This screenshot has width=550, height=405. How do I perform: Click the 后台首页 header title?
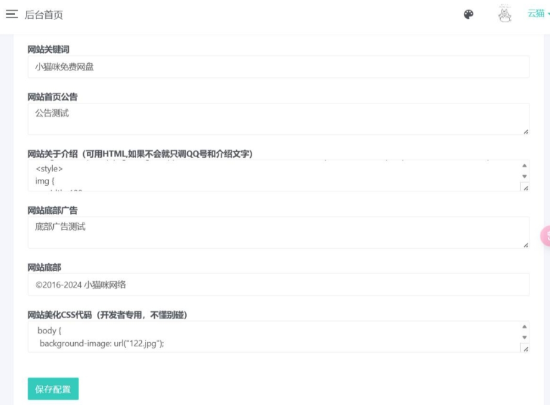tap(43, 15)
